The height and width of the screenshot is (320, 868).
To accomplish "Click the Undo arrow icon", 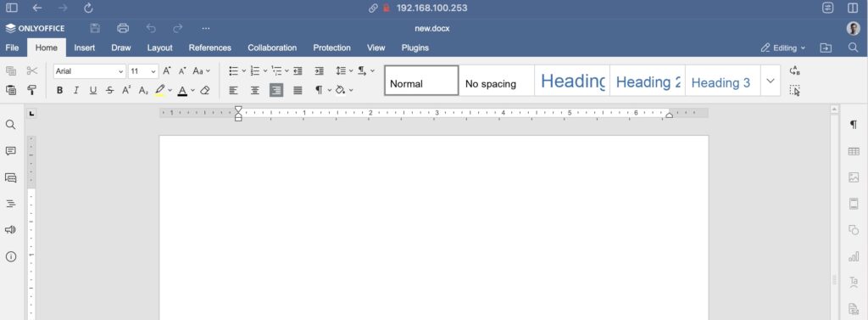I will pos(151,28).
